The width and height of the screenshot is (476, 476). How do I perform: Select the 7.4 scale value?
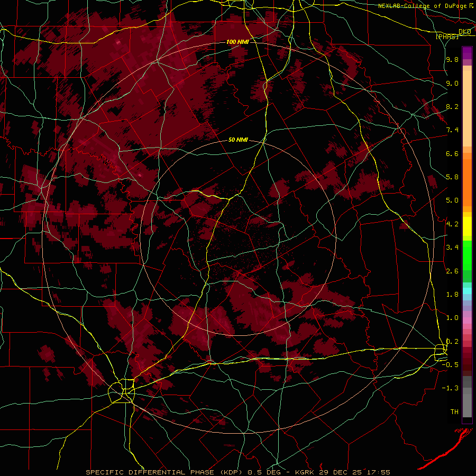[x=452, y=130]
